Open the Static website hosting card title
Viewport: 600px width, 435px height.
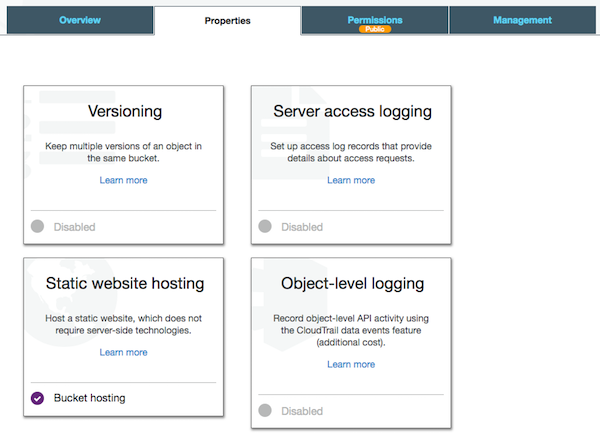coord(125,283)
